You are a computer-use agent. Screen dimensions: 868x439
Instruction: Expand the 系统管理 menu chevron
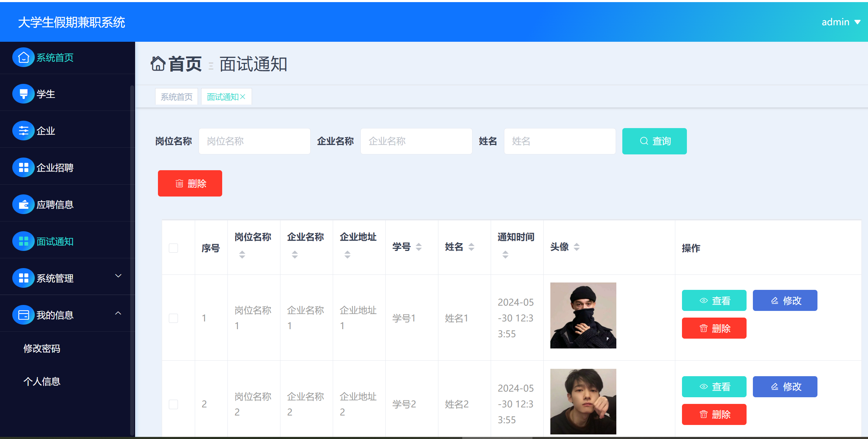pyautogui.click(x=118, y=276)
